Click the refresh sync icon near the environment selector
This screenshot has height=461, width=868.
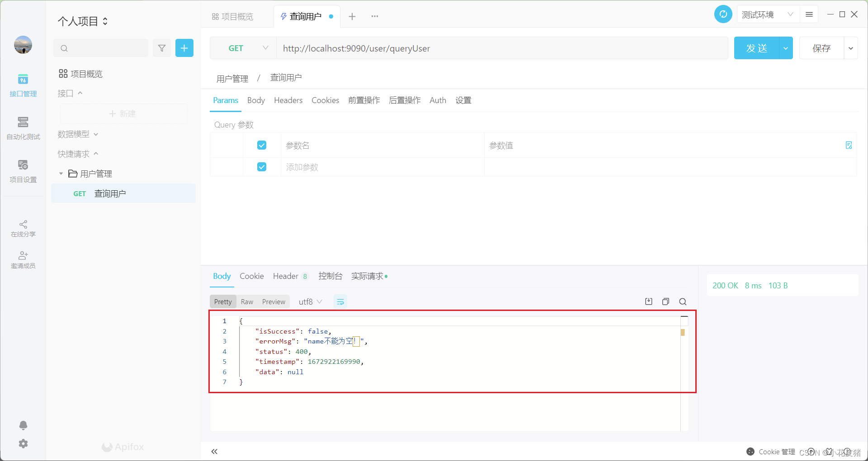point(723,14)
